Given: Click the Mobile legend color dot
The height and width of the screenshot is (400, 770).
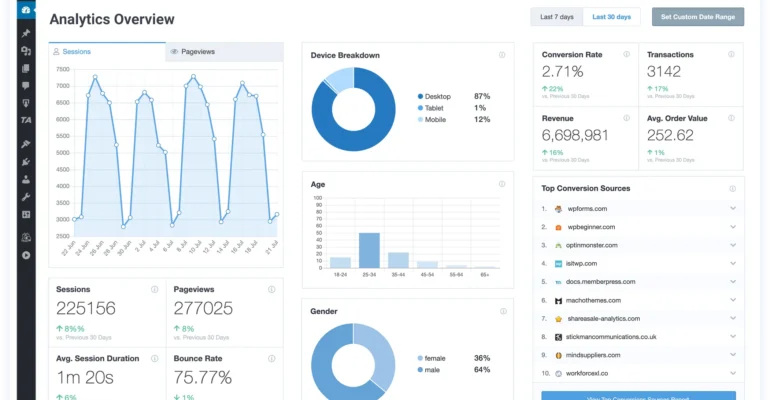Looking at the screenshot, I should [420, 120].
